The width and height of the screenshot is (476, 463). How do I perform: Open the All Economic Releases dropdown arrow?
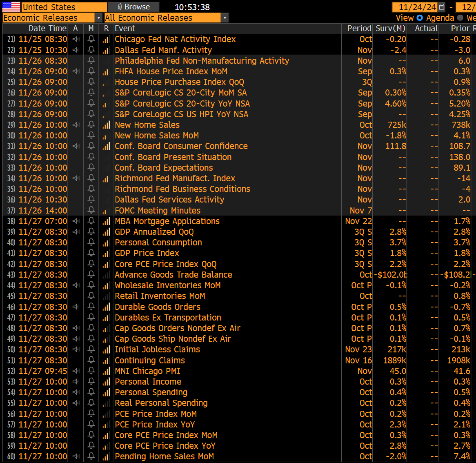pos(225,18)
